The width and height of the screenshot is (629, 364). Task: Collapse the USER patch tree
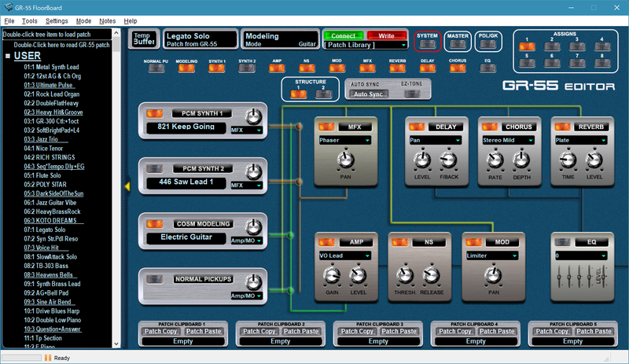pyautogui.click(x=8, y=56)
